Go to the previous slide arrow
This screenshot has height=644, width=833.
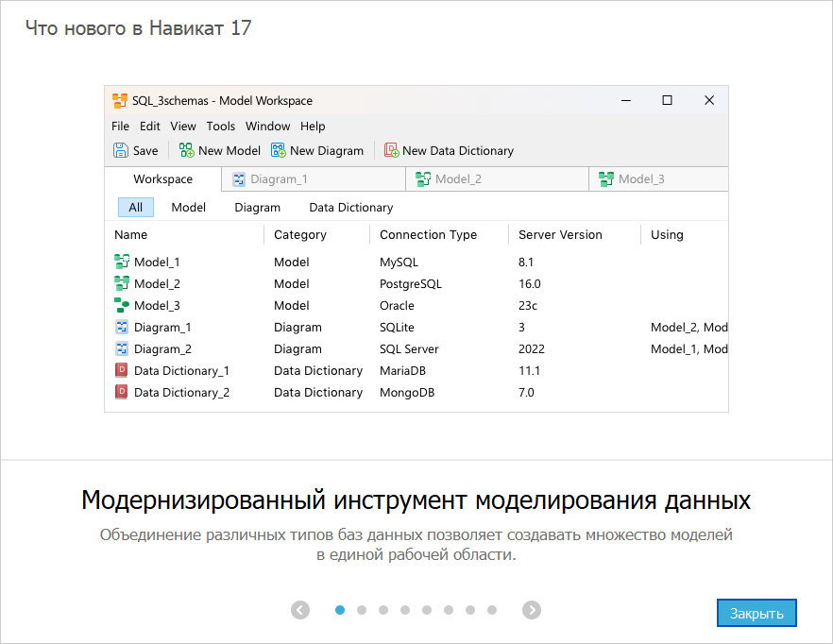pyautogui.click(x=300, y=610)
